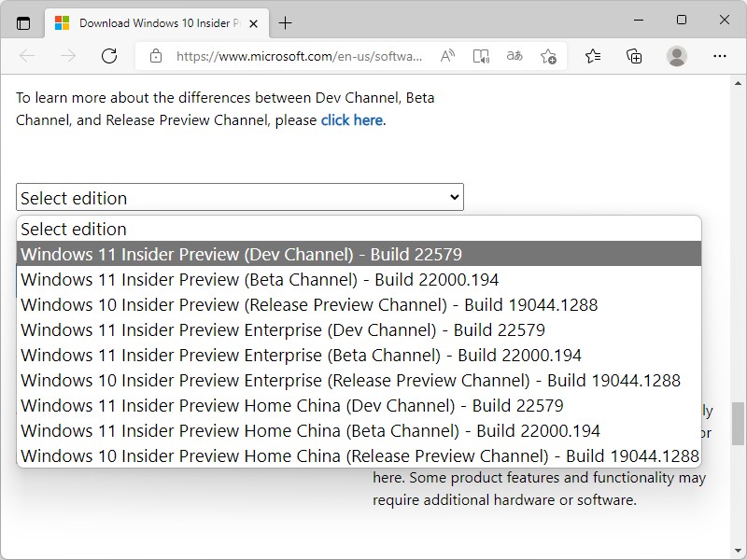Open Settings and more menu
This screenshot has height=560, width=747.
(x=719, y=56)
